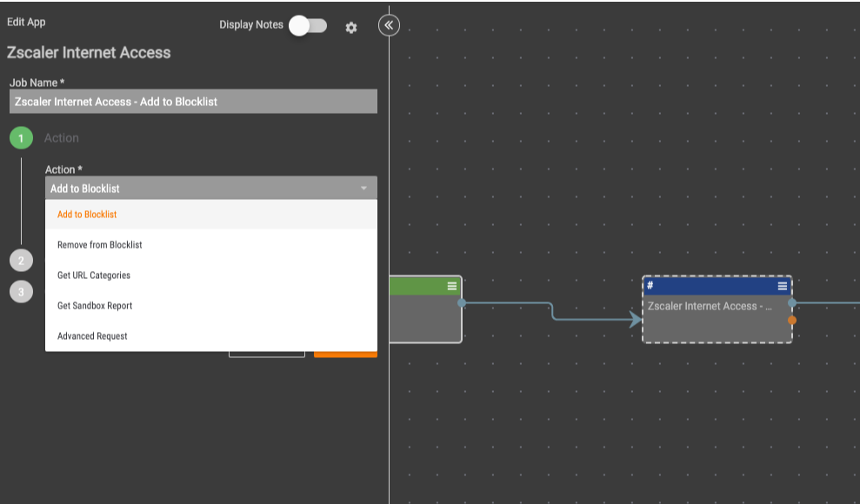Click the 'Action *' dropdown label
The image size is (860, 504).
click(x=63, y=169)
